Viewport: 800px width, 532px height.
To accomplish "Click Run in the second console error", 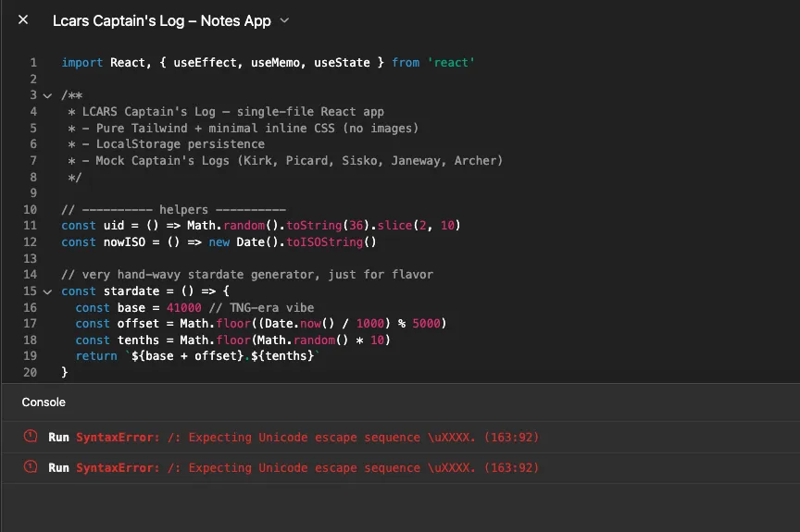I will click(x=58, y=468).
